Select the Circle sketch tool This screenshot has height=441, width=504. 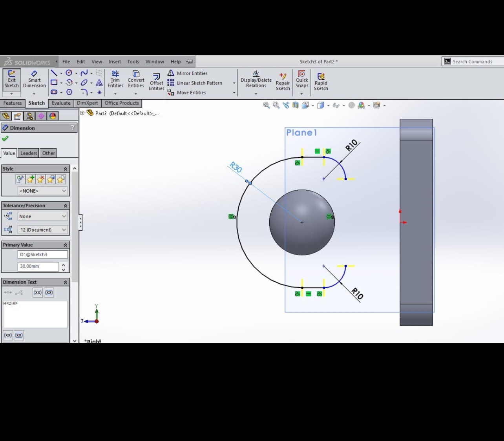pos(69,73)
